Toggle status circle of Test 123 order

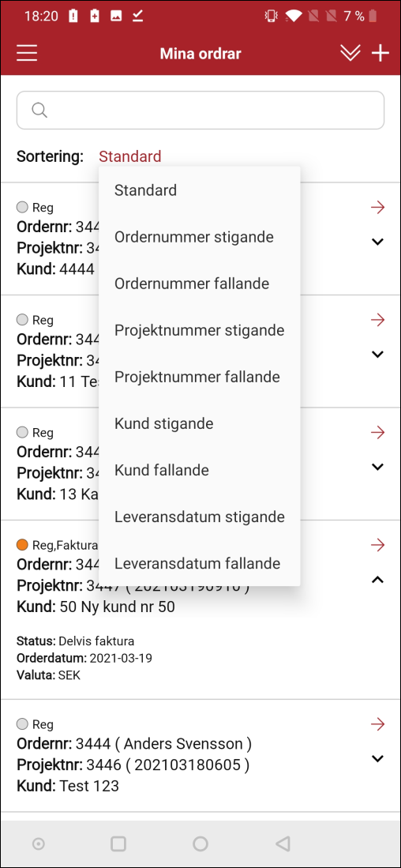(x=23, y=723)
